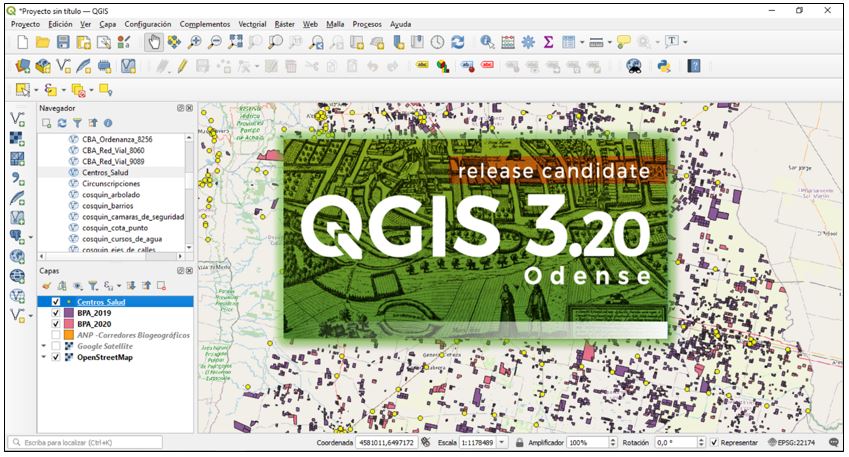Image resolution: width=849 pixels, height=457 pixels.
Task: Click the Zoom Out magnifier
Action: 215,42
